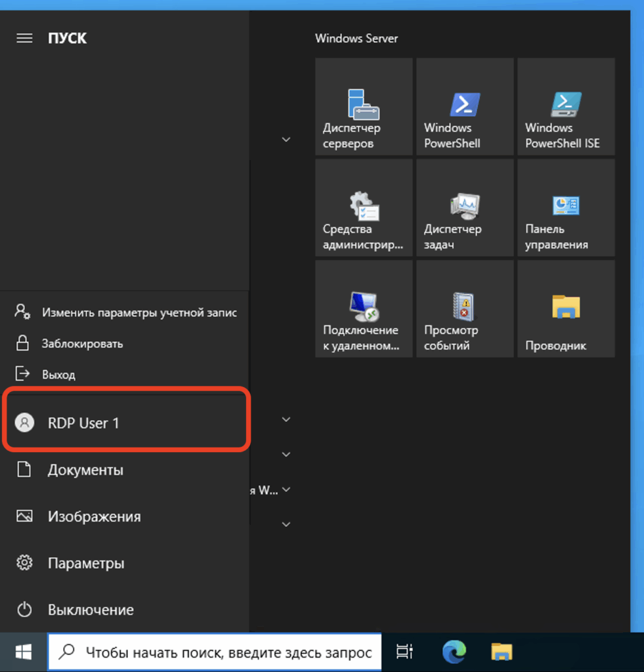Click the hamburger menu icon beside ПУСК

(x=24, y=39)
